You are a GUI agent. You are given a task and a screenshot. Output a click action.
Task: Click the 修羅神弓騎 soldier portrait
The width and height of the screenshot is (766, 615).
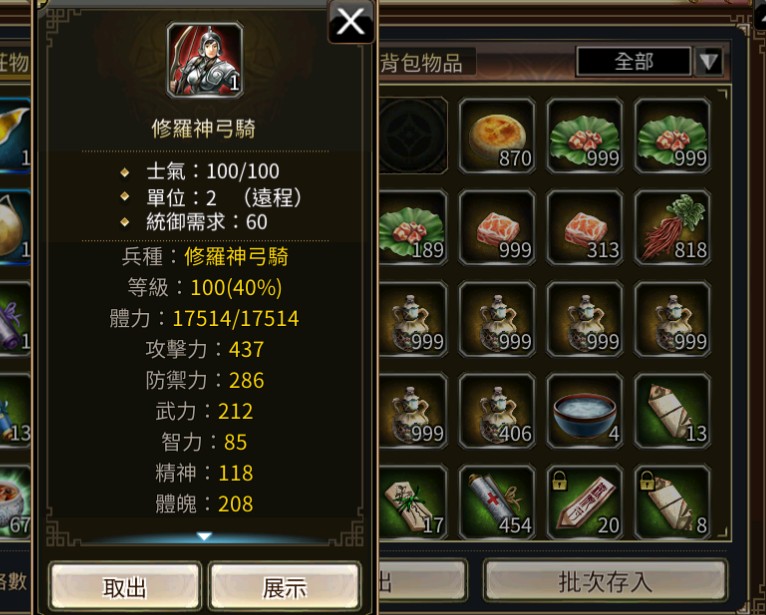pos(205,60)
